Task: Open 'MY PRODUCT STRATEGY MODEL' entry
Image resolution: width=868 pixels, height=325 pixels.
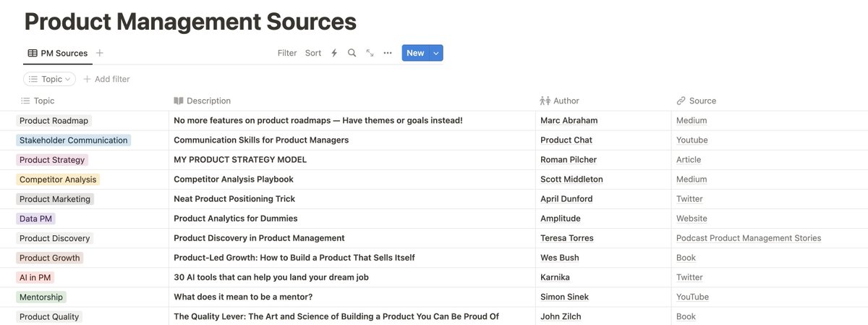Action: [240, 159]
